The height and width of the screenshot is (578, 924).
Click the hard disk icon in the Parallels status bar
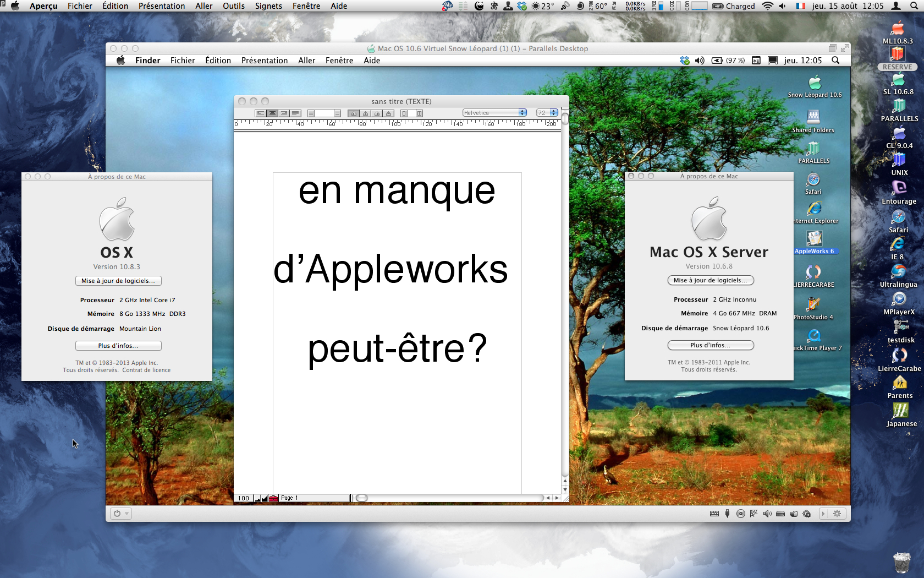(780, 514)
